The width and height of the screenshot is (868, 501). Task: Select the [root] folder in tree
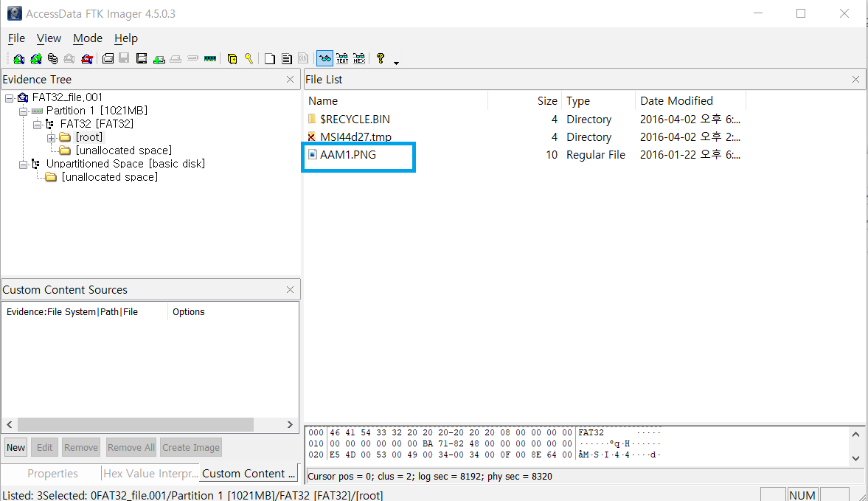tap(89, 137)
